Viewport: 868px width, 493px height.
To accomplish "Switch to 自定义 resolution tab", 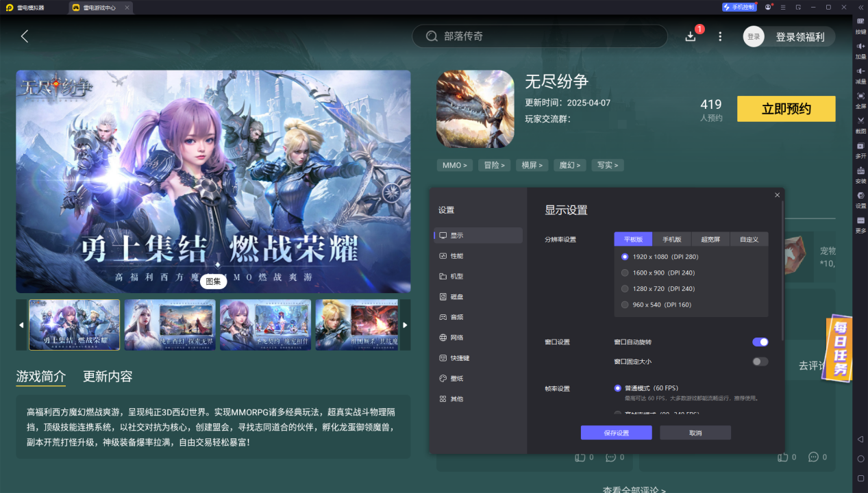I will (x=749, y=239).
